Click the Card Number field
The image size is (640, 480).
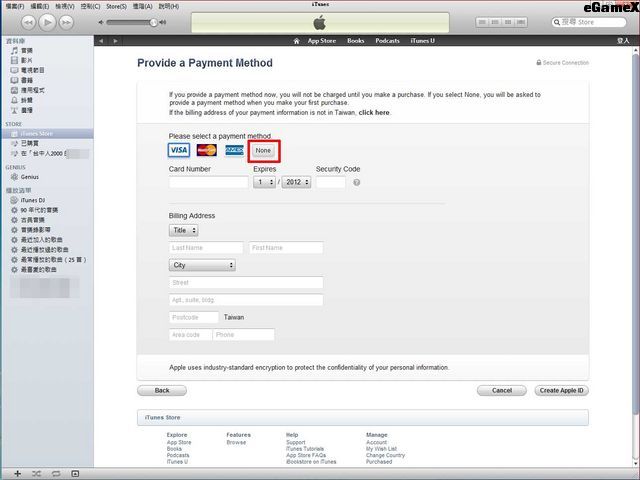(x=208, y=182)
